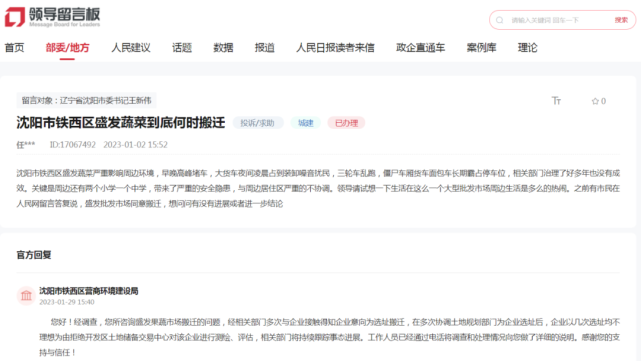
Task: Click the font size Tt icon
Action: tap(556, 101)
